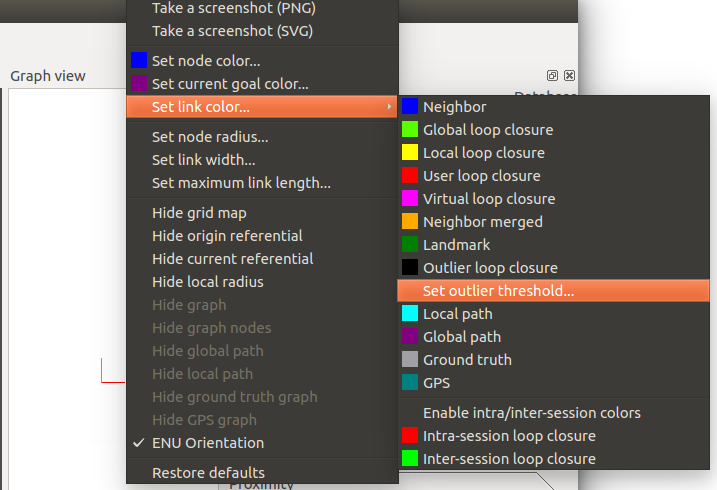The height and width of the screenshot is (490, 717).
Task: Hide the grid map
Action: (199, 213)
